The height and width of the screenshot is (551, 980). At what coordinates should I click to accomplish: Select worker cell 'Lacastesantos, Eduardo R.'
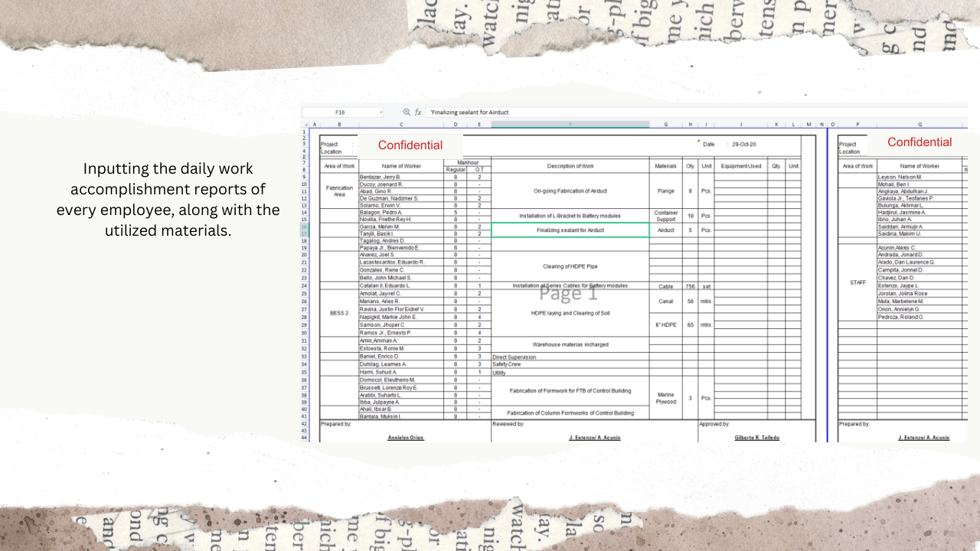(401, 262)
